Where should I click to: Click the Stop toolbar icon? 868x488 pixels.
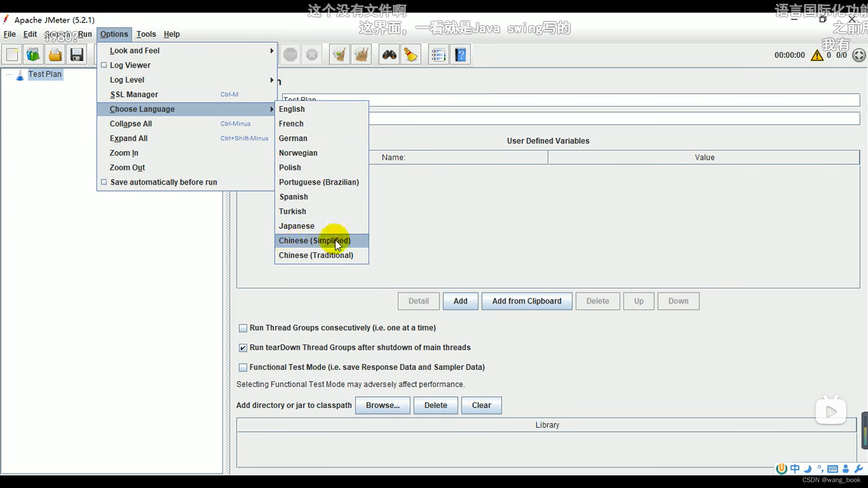290,55
